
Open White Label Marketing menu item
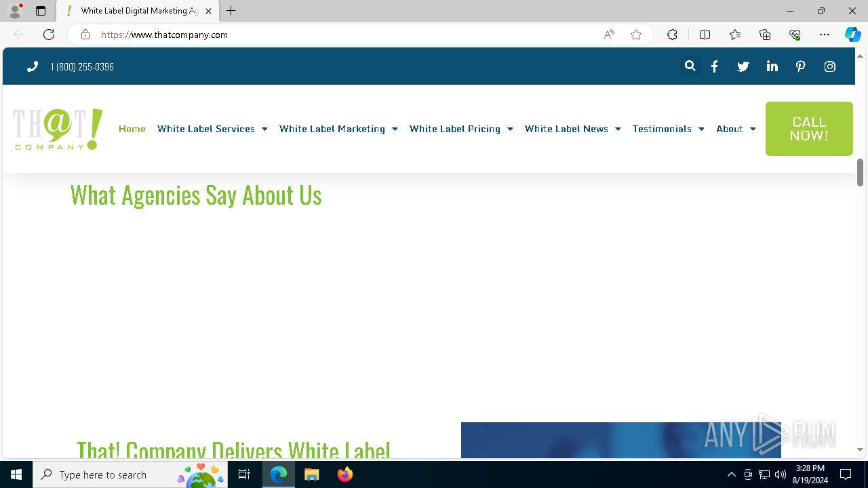tap(332, 129)
